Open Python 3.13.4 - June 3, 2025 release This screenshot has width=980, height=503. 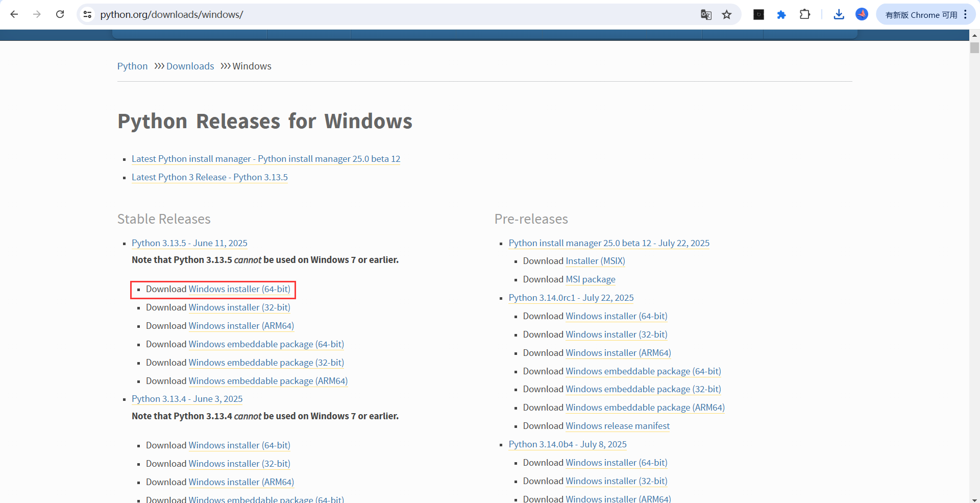tap(187, 399)
